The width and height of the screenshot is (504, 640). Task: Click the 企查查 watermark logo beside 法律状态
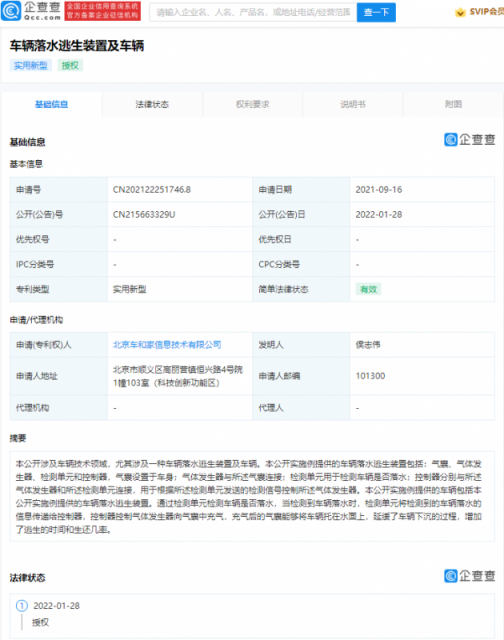point(470,576)
